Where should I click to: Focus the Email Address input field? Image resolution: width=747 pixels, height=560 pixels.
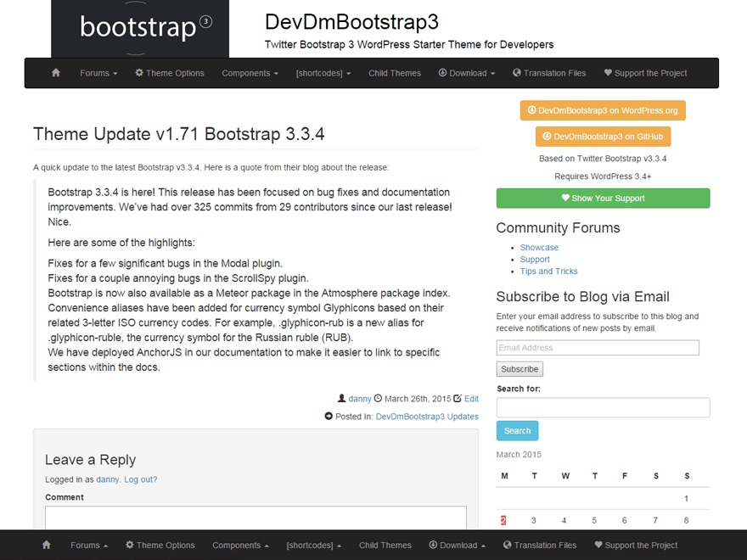pos(598,348)
